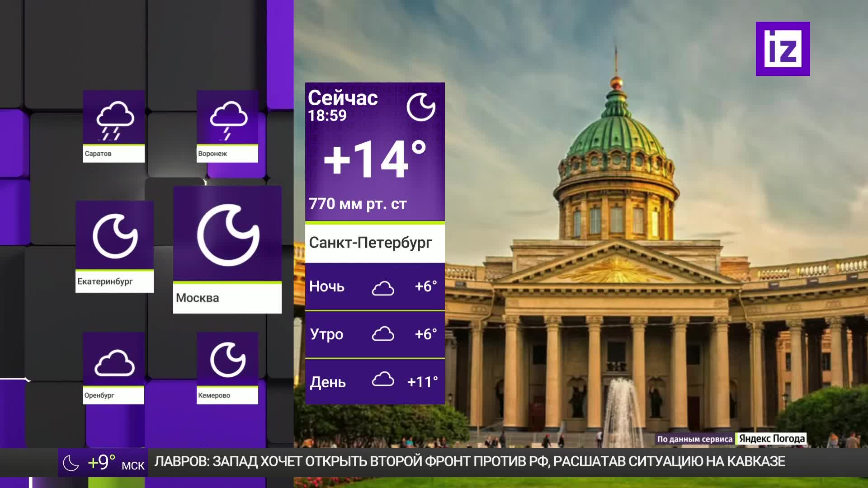
Task: Click the День forecast label
Action: coord(328,382)
